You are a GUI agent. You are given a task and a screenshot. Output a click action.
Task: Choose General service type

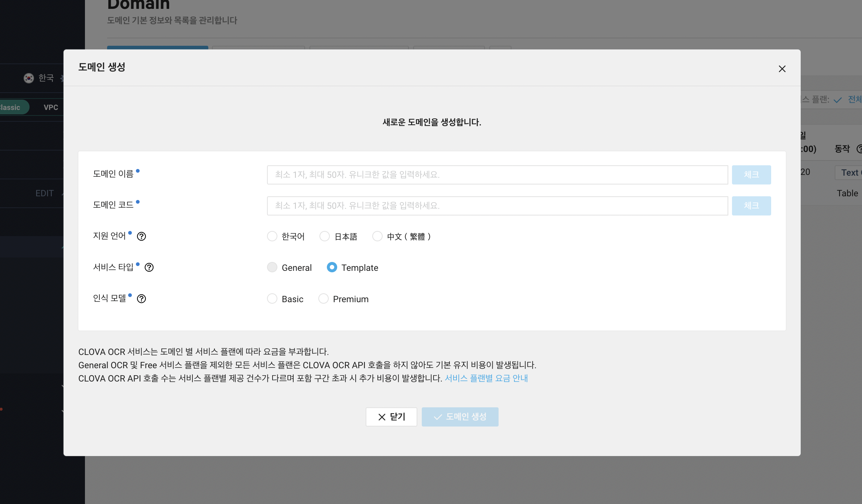pos(272,267)
